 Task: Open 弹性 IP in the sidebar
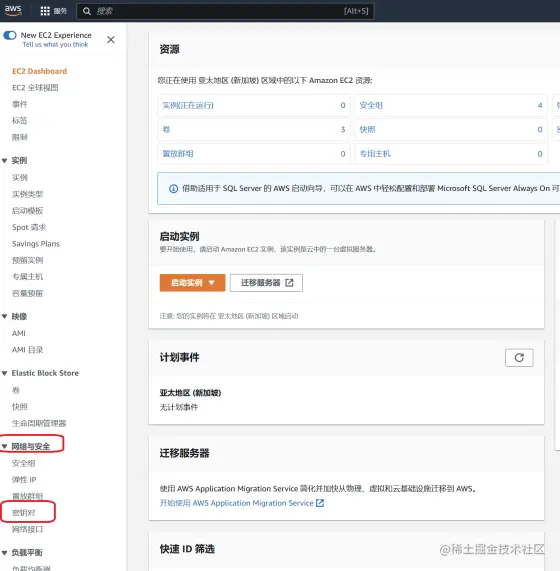point(24,480)
